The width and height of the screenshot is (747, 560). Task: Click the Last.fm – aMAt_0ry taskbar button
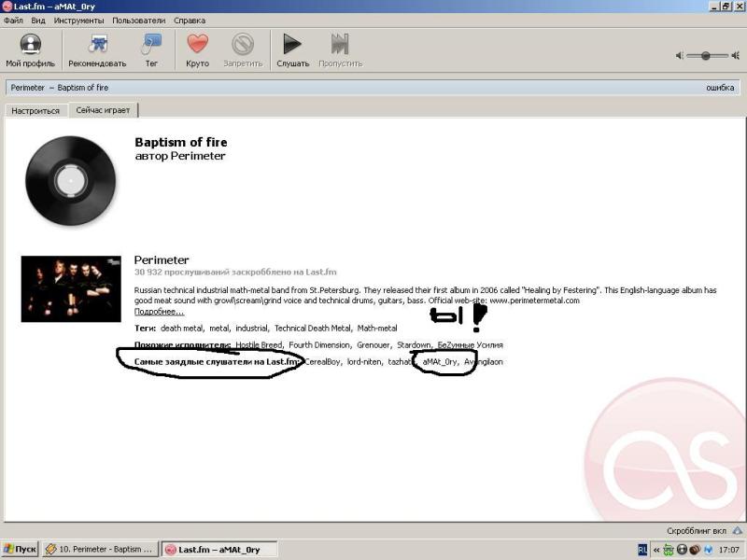[219, 550]
